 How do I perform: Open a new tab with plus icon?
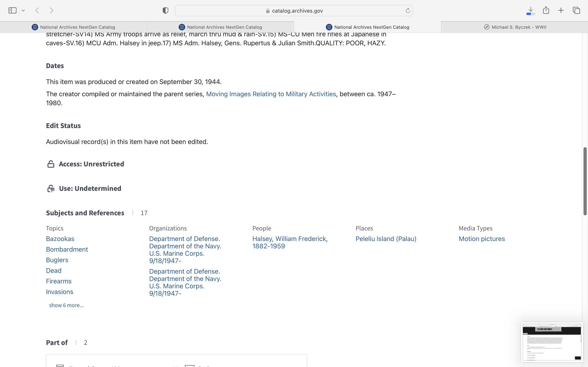tap(561, 10)
